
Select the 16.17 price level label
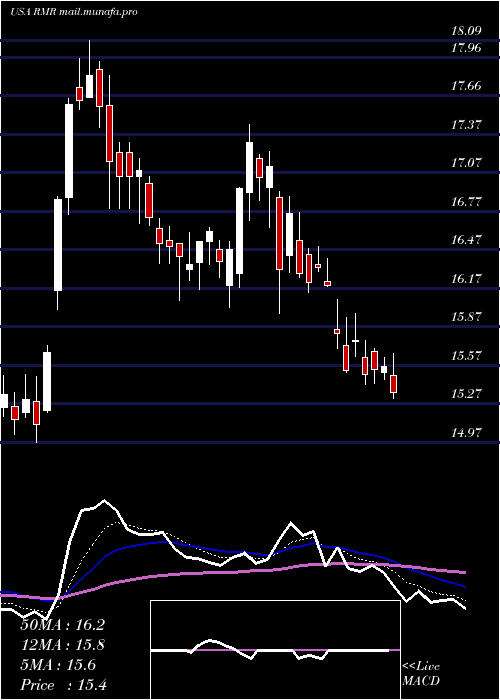[466, 279]
